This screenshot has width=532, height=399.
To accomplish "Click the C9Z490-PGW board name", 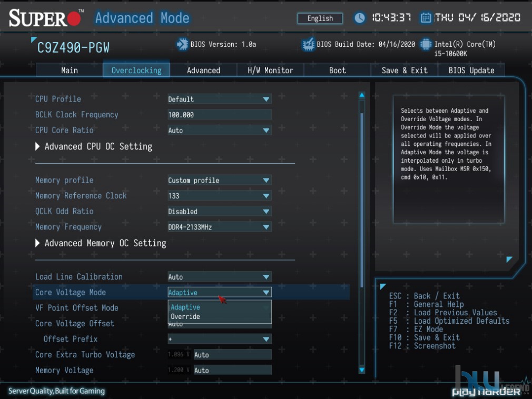I will pyautogui.click(x=73, y=48).
